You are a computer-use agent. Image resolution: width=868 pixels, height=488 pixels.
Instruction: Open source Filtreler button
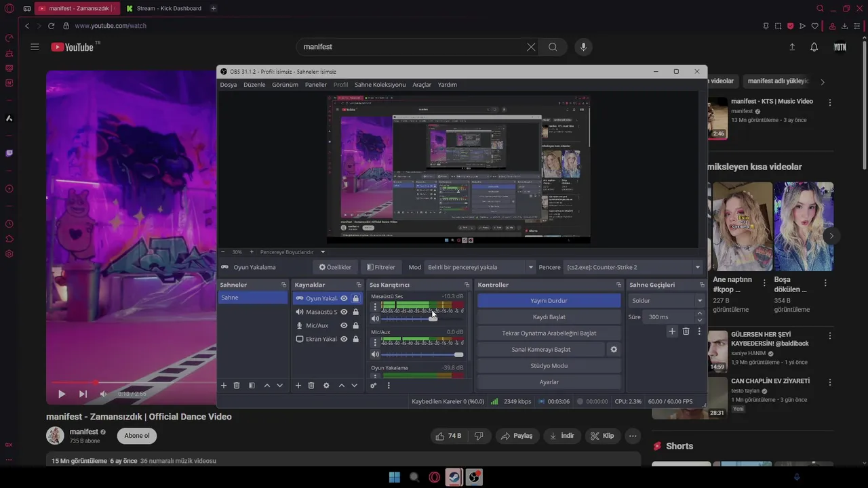[x=380, y=267]
